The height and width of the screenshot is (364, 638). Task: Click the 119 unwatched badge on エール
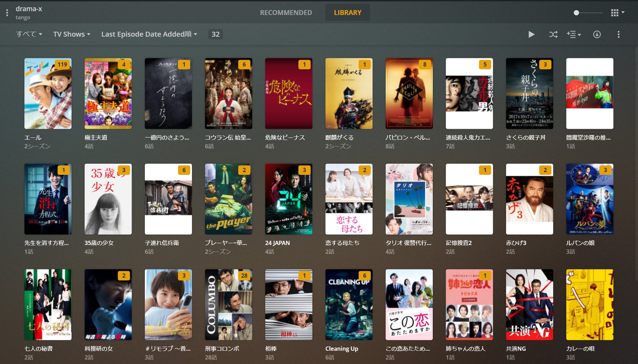pyautogui.click(x=62, y=64)
